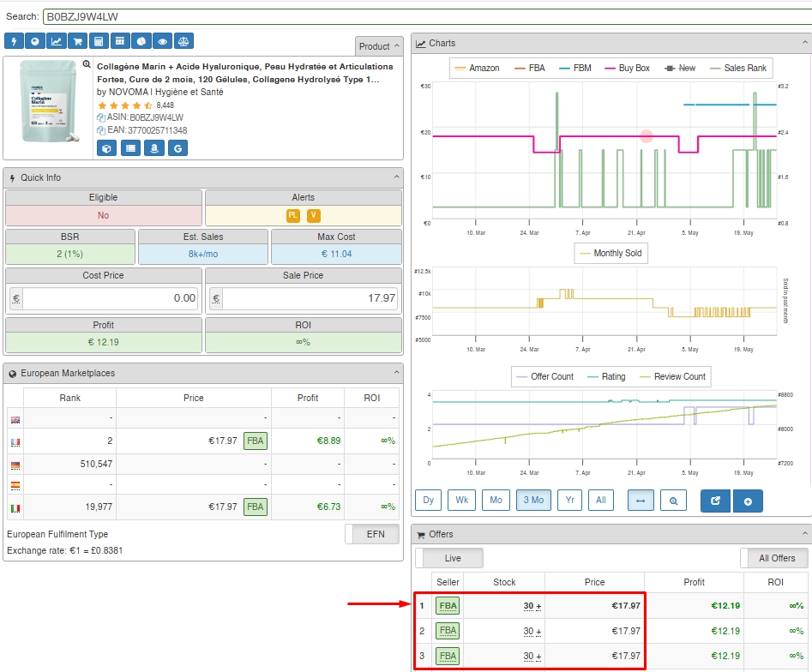
Task: Select the Yr chart range
Action: point(569,501)
